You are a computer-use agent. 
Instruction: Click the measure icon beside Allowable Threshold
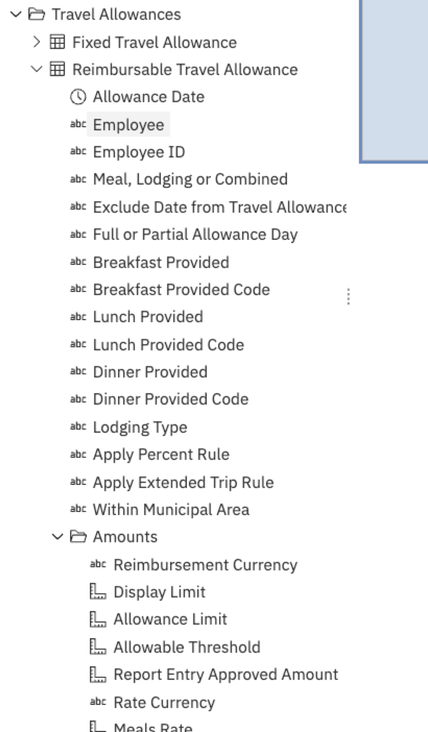coord(98,647)
